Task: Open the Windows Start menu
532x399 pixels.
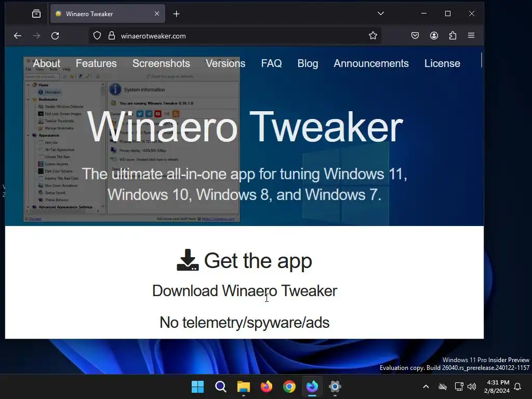Action: [197, 387]
